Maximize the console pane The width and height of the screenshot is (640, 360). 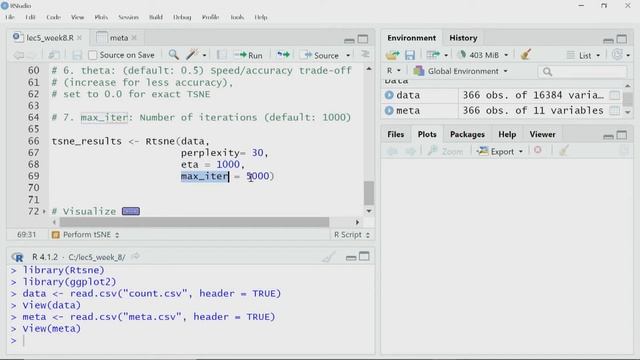point(364,256)
